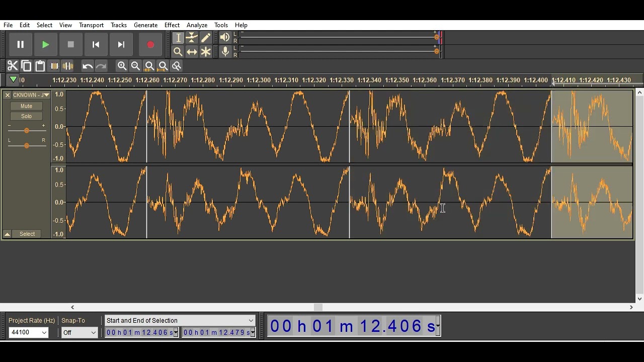Image resolution: width=644 pixels, height=362 pixels.
Task: Skip to end of the project
Action: (121, 45)
